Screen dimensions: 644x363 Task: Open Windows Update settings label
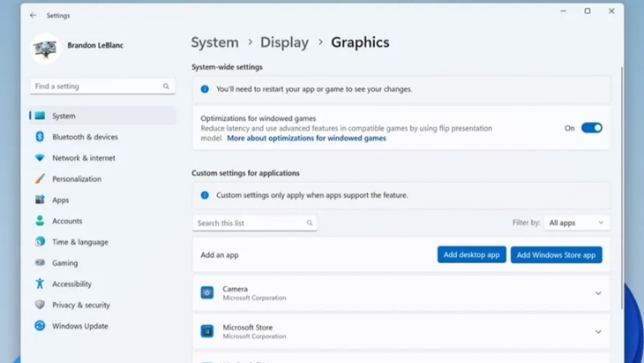coord(80,326)
